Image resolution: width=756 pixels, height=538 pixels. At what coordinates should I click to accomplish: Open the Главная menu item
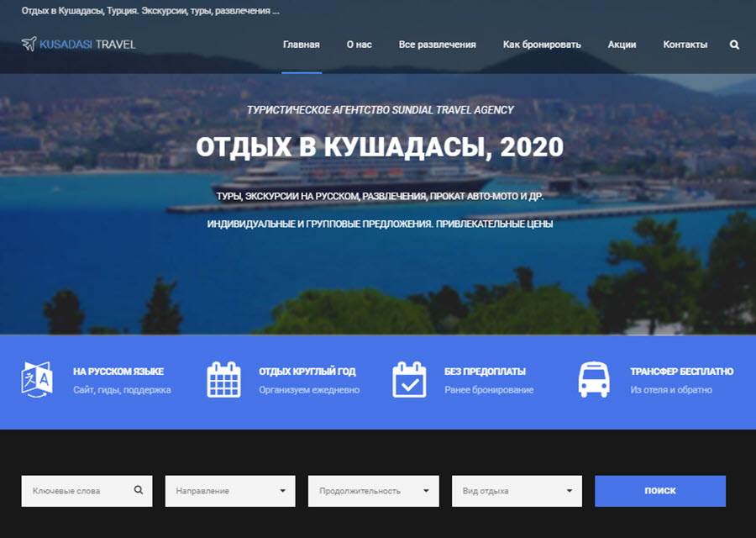tap(302, 45)
